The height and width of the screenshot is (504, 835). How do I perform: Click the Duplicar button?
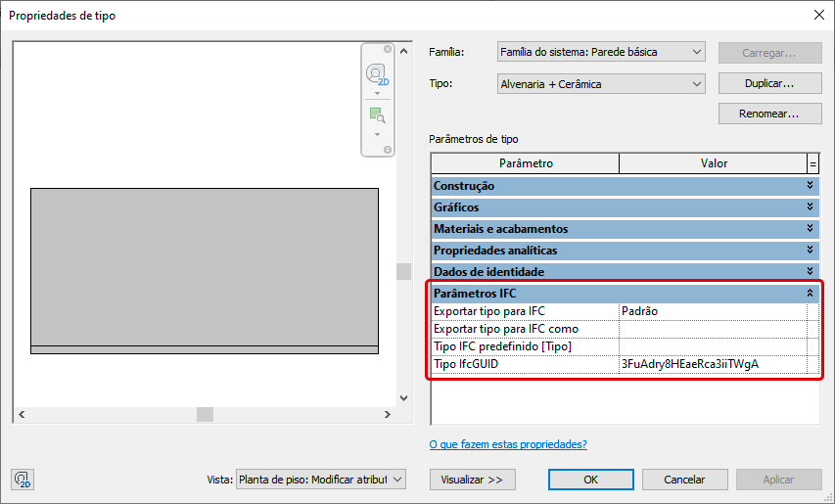click(768, 84)
